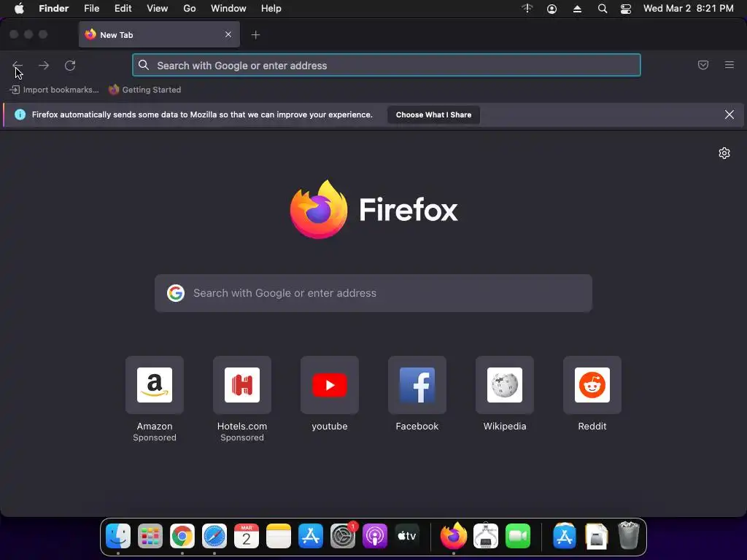Open Podcasts from the Dock
Image resolution: width=747 pixels, height=560 pixels.
[x=375, y=536]
